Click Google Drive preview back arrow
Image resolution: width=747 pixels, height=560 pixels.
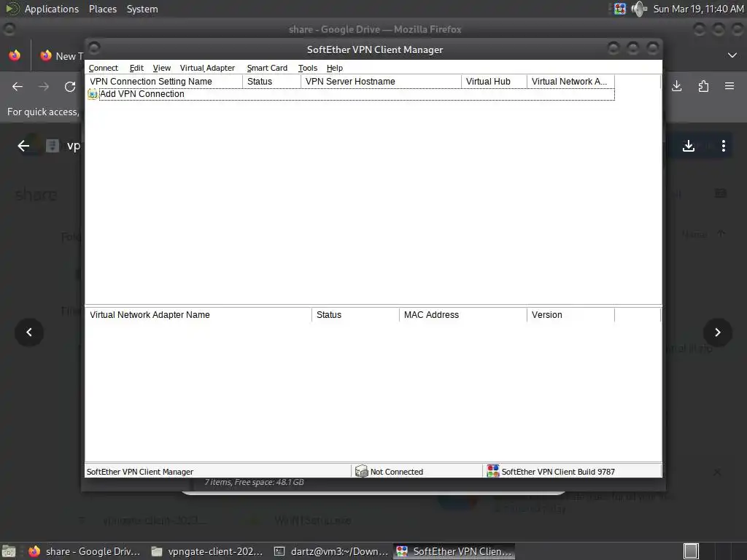[x=23, y=146]
